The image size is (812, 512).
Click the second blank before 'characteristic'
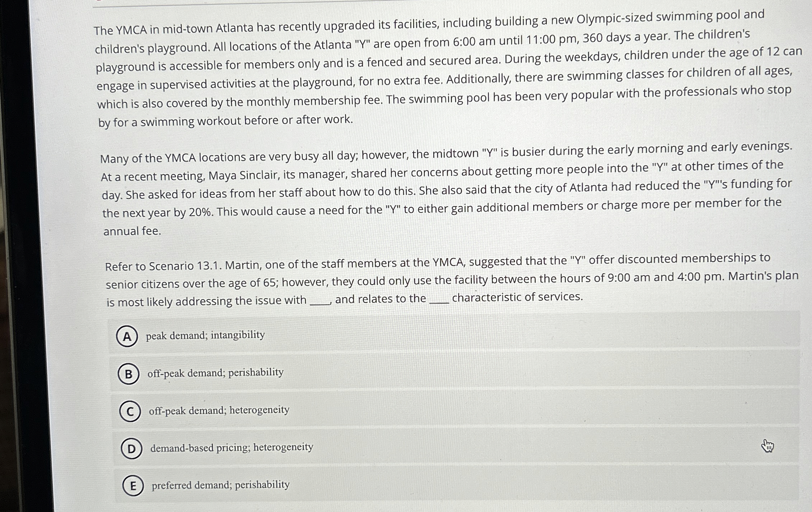click(440, 298)
